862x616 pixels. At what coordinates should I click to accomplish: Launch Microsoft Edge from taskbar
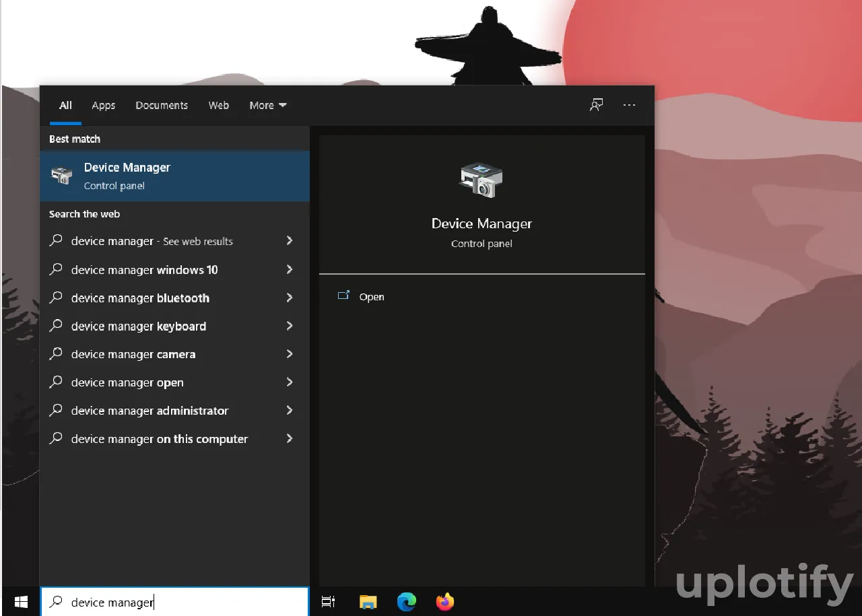click(406, 602)
